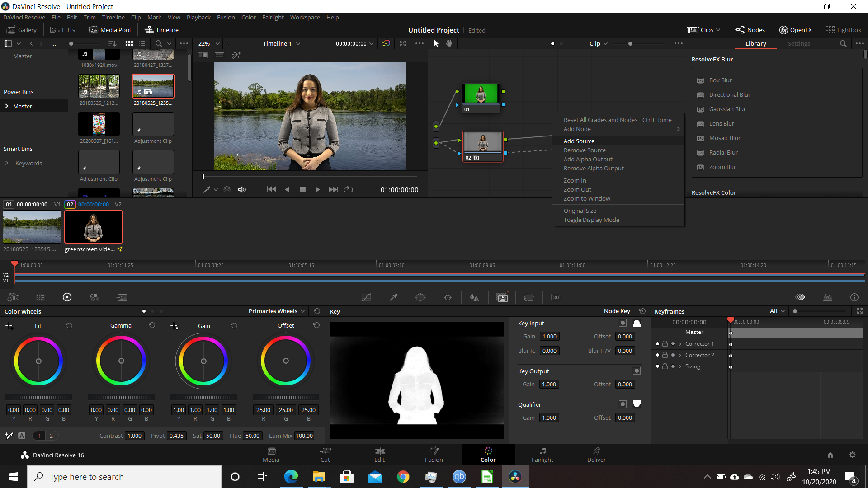Open the Color Match palette icon
The width and height of the screenshot is (868, 488).
click(40, 297)
